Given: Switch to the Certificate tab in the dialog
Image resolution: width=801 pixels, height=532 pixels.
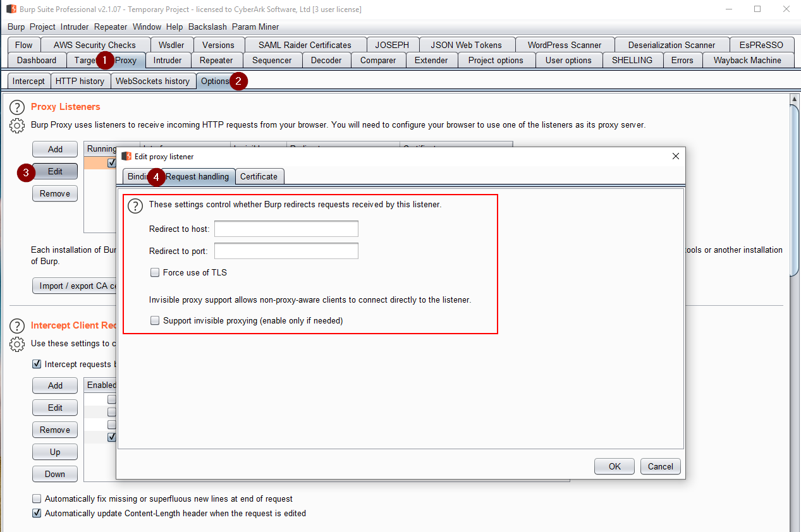Looking at the screenshot, I should [x=259, y=176].
